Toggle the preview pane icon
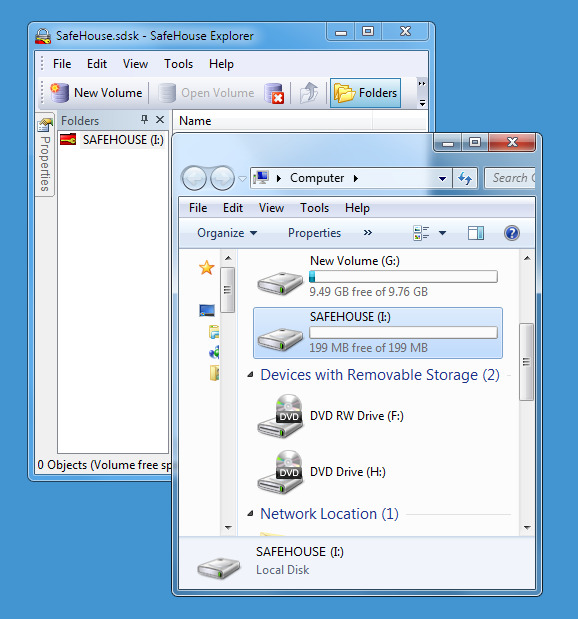Image resolution: width=578 pixels, height=619 pixels. tap(476, 233)
